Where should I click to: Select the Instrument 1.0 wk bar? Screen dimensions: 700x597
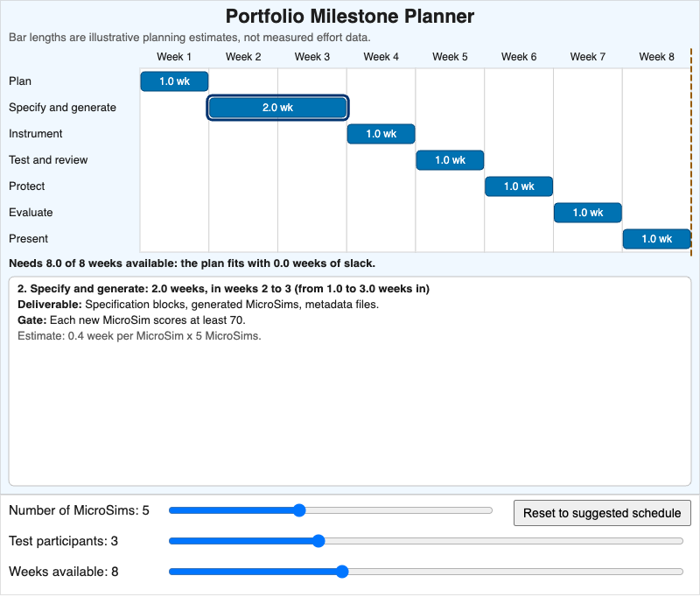381,134
